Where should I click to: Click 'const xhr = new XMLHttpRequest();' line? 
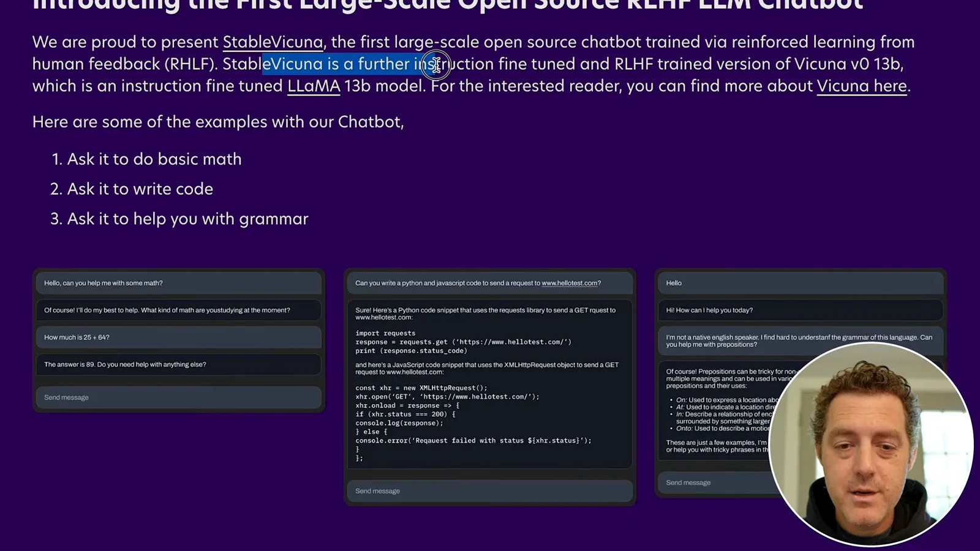421,388
